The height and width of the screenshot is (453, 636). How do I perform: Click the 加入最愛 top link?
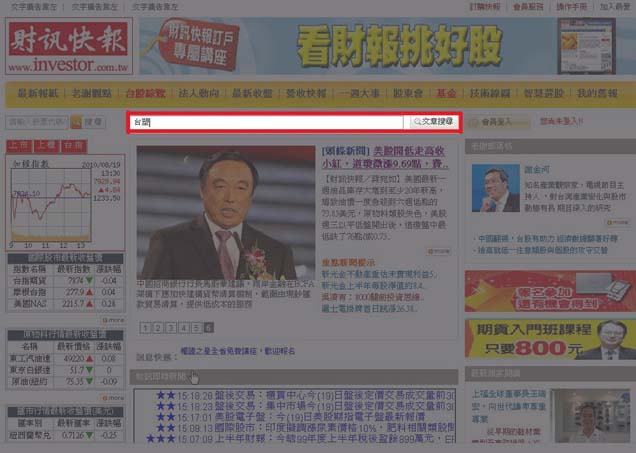(x=615, y=6)
